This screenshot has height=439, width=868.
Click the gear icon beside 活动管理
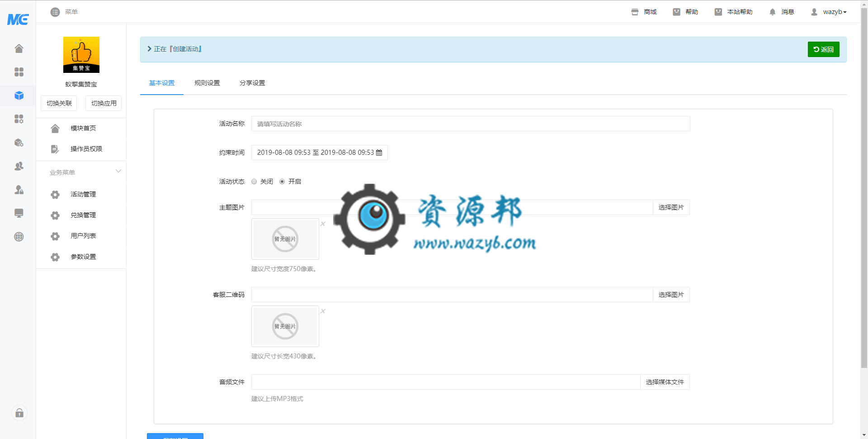click(55, 195)
